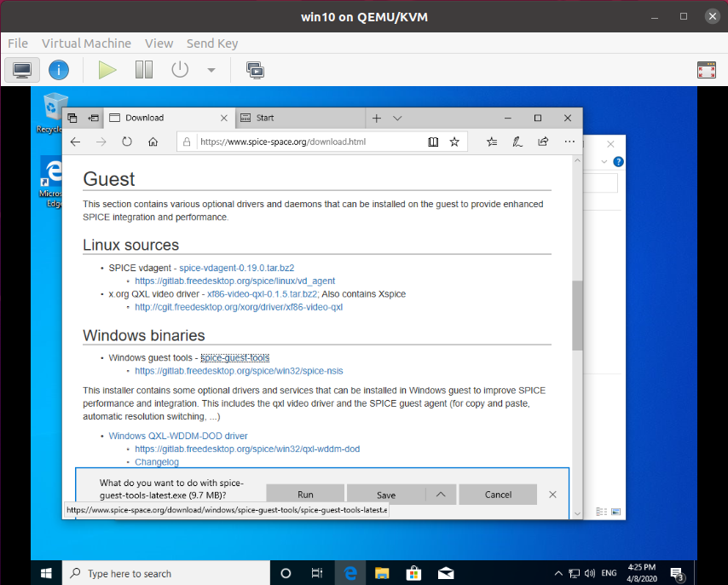Pause the virtual machine

[144, 70]
